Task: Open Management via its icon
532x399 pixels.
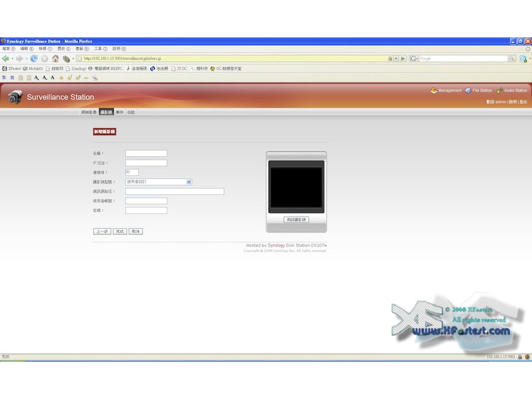Action: coord(434,90)
